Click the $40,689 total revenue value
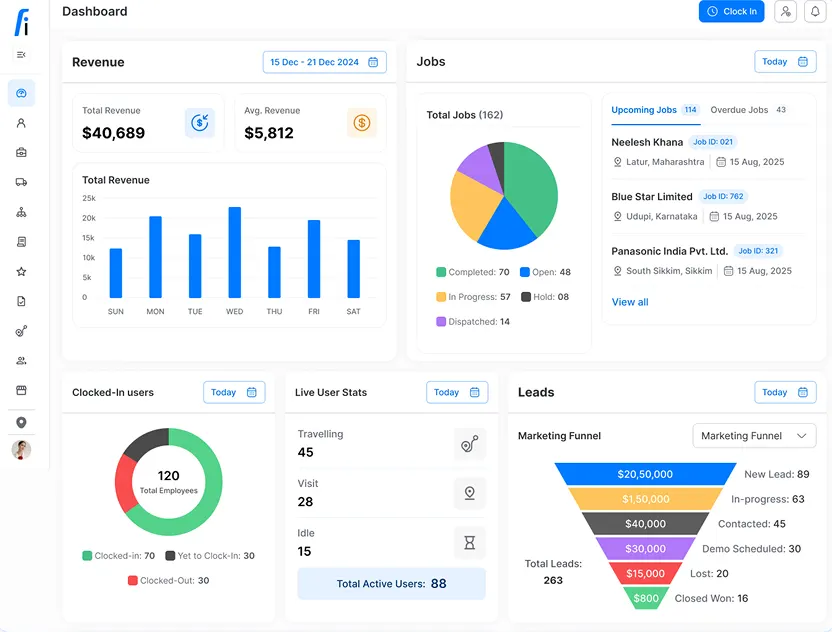832x632 pixels. click(114, 133)
